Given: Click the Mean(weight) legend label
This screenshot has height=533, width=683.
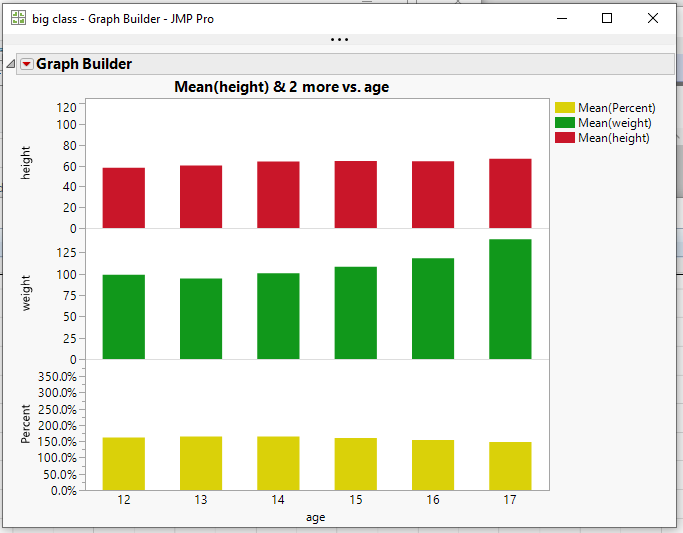Looking at the screenshot, I should 615,123.
